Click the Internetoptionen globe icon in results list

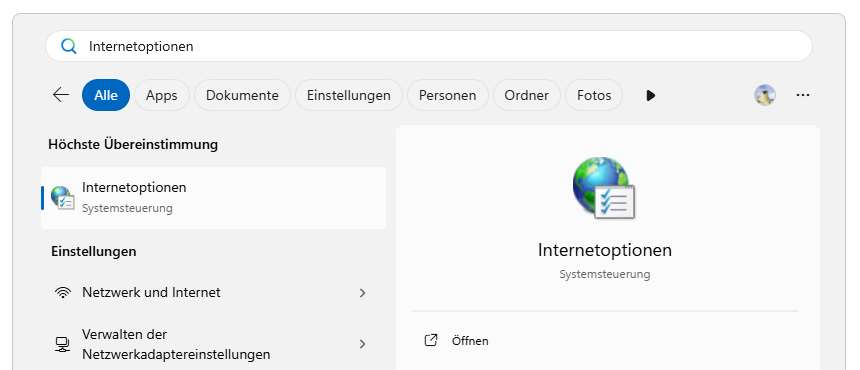(x=62, y=197)
